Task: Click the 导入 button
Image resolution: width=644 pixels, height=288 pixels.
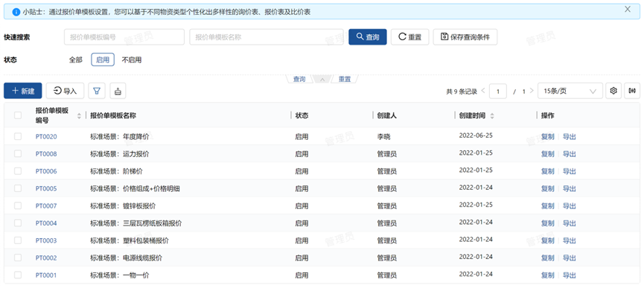Action: [x=65, y=91]
